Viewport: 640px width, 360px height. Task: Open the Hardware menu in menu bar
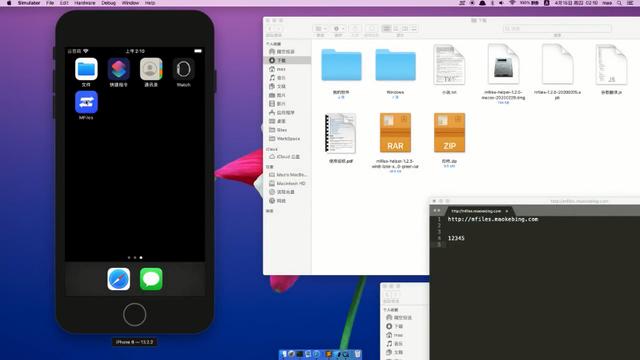tap(85, 3)
